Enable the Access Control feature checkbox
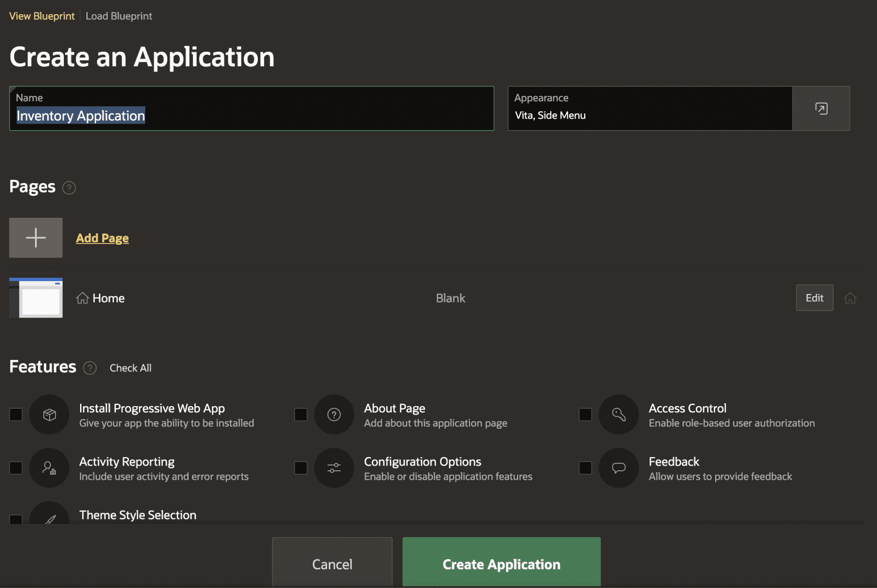The image size is (877, 588). 585,414
